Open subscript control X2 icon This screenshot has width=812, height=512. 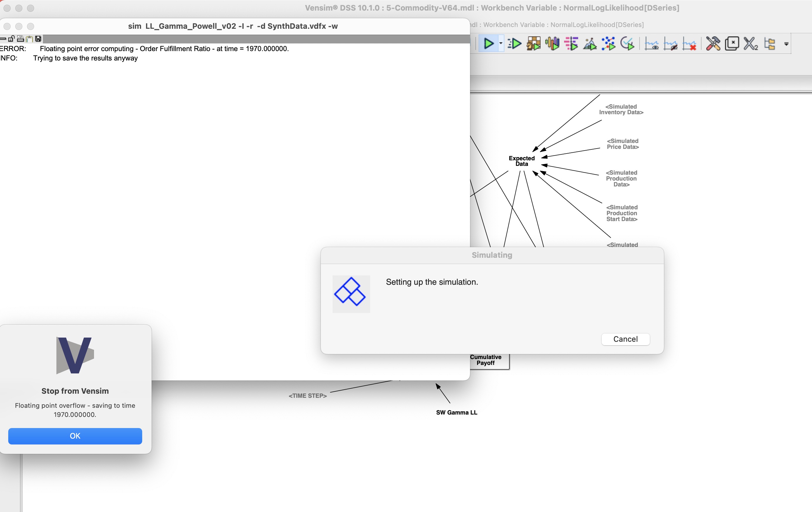[x=751, y=44]
